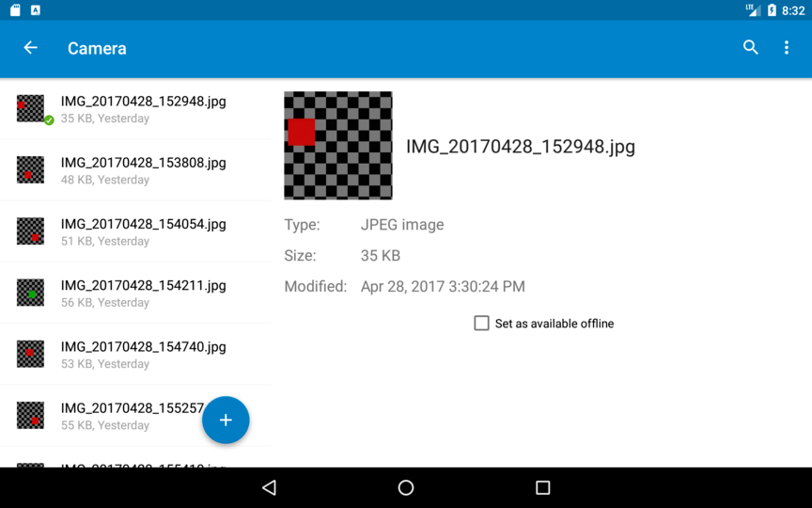812x508 pixels.
Task: Select file IMG_20170428_154211.jpg
Action: tap(135, 293)
